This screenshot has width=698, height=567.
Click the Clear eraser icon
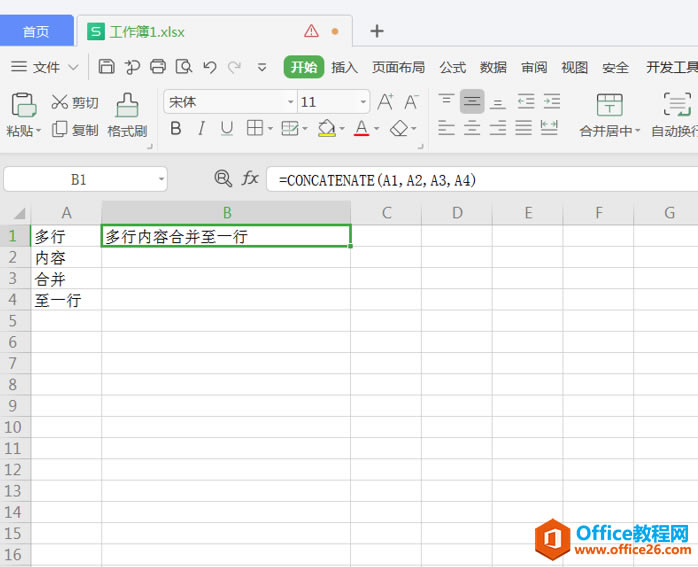(399, 129)
